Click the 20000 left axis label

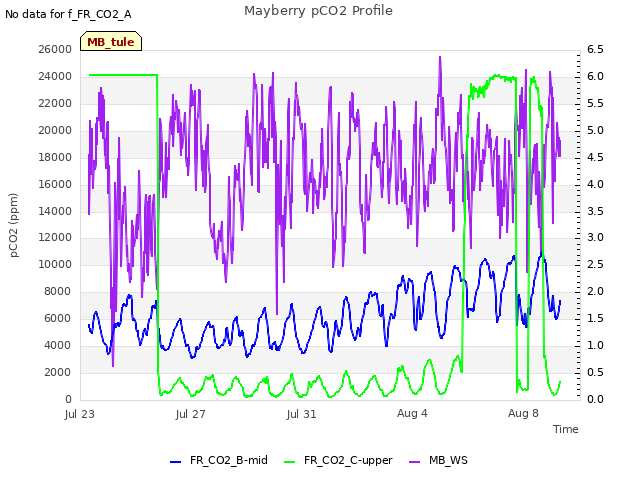(55, 130)
